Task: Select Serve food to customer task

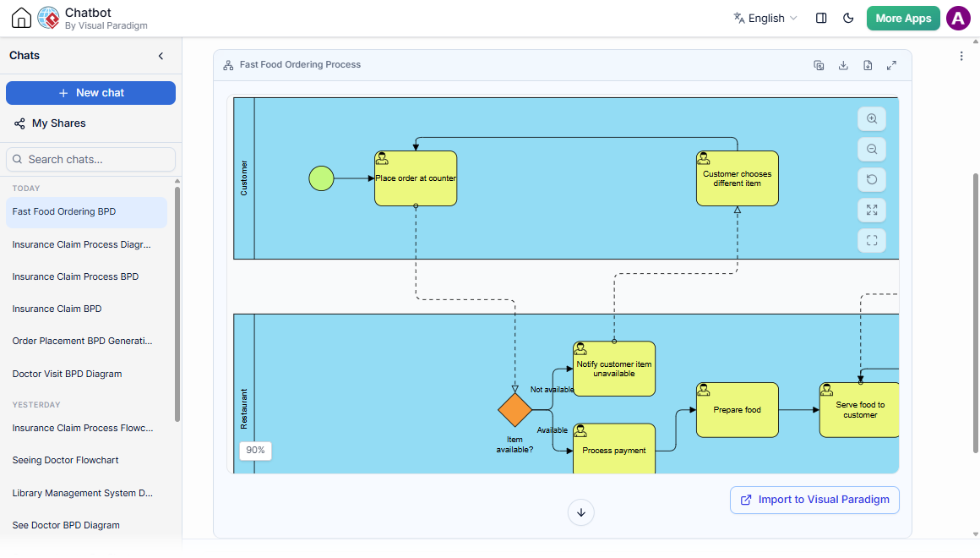Action: coord(859,410)
